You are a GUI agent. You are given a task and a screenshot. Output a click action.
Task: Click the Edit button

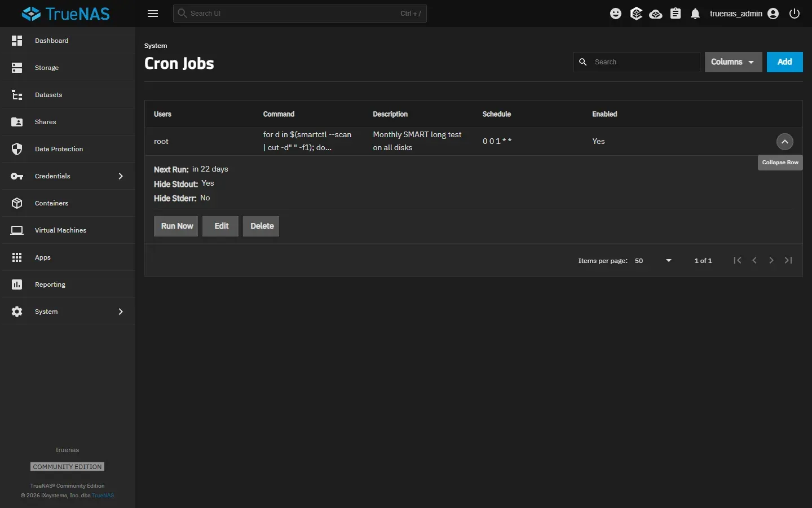[220, 226]
